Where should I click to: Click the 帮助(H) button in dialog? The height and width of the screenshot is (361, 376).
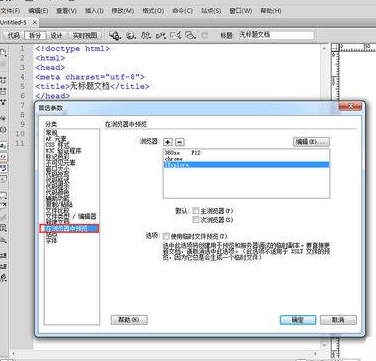[x=129, y=320]
